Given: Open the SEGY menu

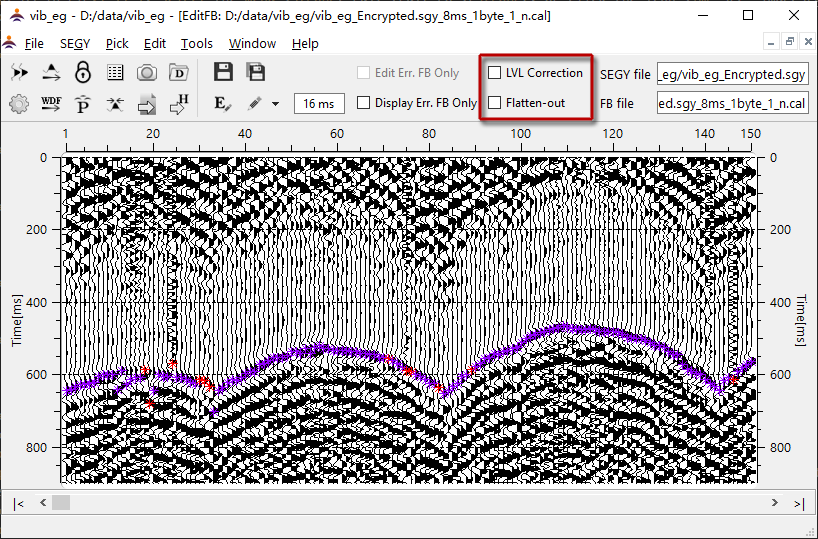Looking at the screenshot, I should point(75,43).
